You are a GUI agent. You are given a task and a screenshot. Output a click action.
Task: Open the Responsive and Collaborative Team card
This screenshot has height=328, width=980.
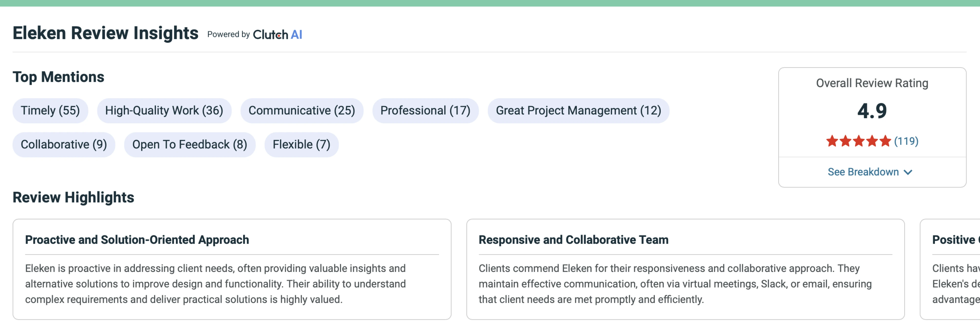[x=573, y=240]
